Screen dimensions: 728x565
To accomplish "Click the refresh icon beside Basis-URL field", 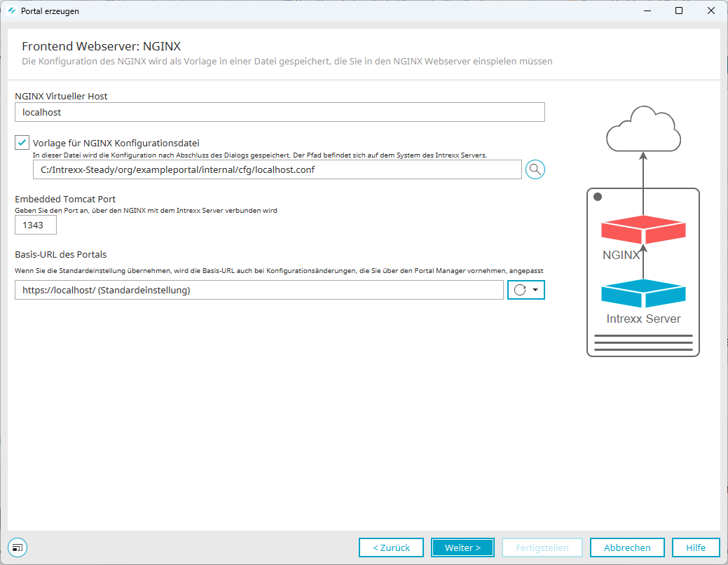I will (x=520, y=290).
